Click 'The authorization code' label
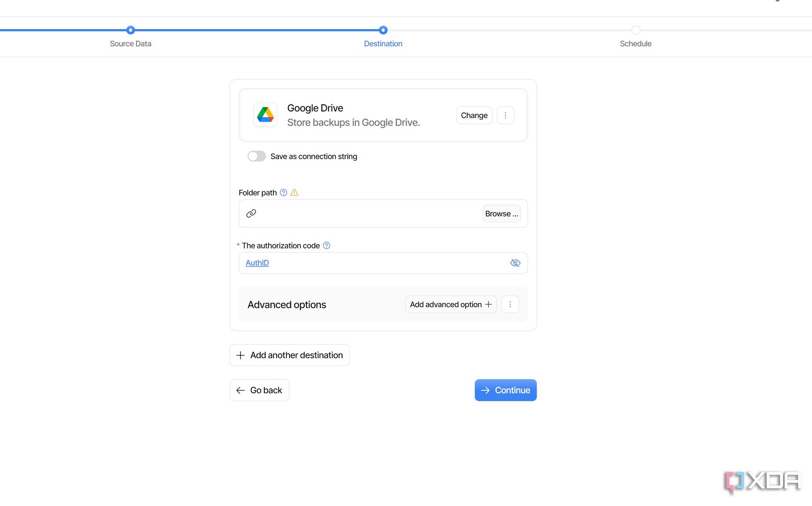812x506 pixels. pyautogui.click(x=281, y=245)
